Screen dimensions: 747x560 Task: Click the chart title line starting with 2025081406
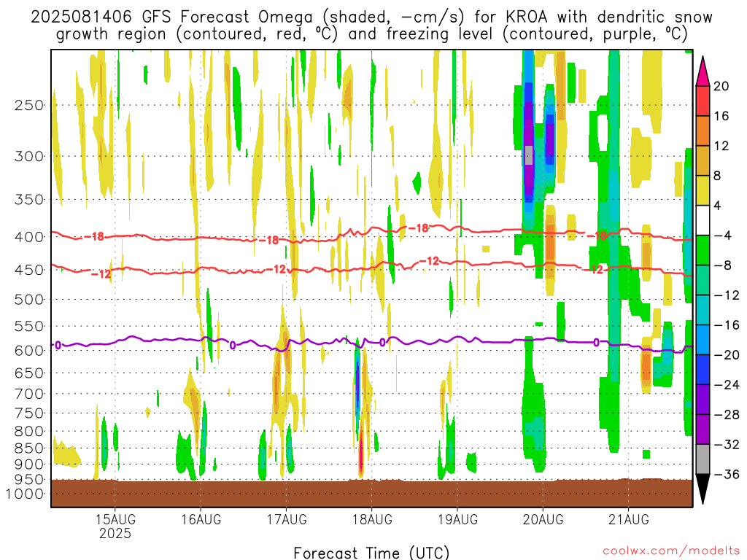(x=371, y=17)
